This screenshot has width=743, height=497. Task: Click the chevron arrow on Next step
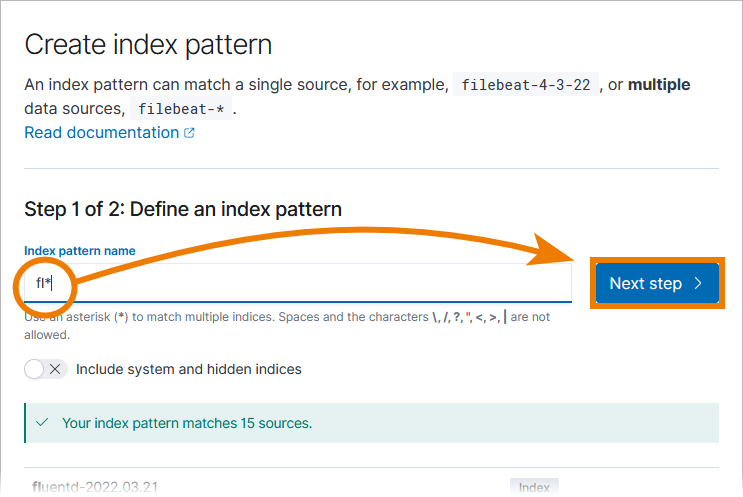tap(698, 283)
